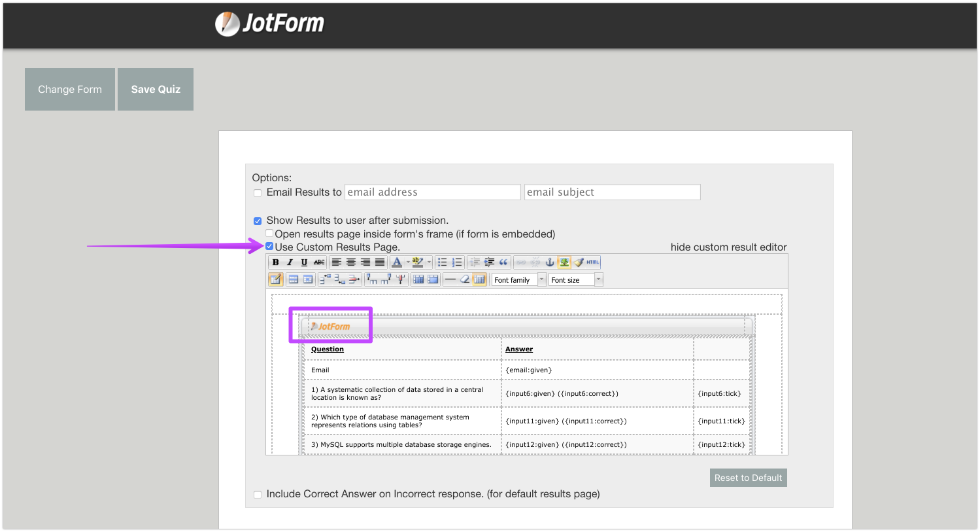Insert a horizontal rule line
This screenshot has width=980, height=532.
[450, 279]
